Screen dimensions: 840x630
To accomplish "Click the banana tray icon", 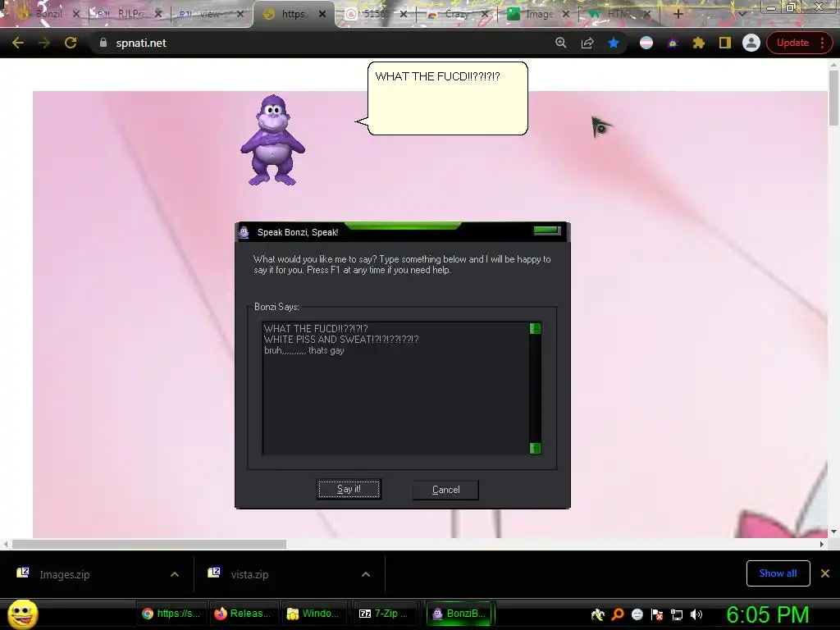I will (x=598, y=614).
